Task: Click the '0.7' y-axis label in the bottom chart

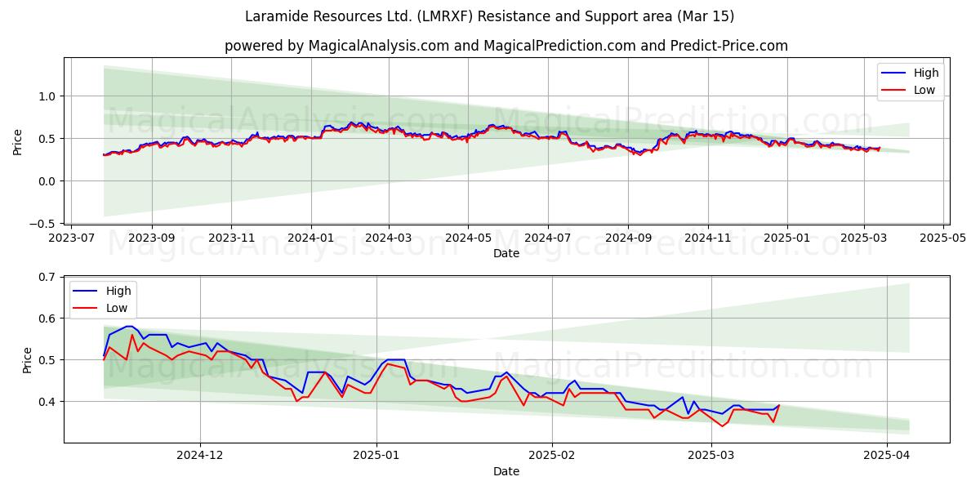Action: click(x=49, y=277)
